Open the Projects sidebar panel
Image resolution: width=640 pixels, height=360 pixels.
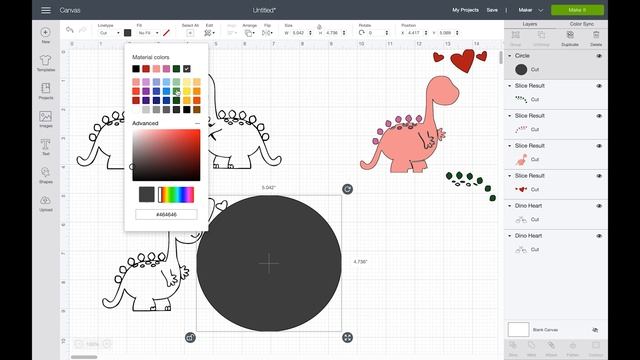[46, 91]
